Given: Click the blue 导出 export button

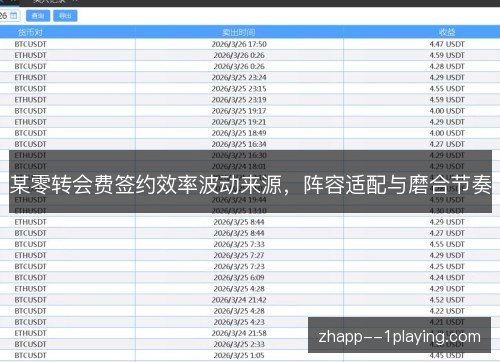Looking at the screenshot, I should click(65, 16).
